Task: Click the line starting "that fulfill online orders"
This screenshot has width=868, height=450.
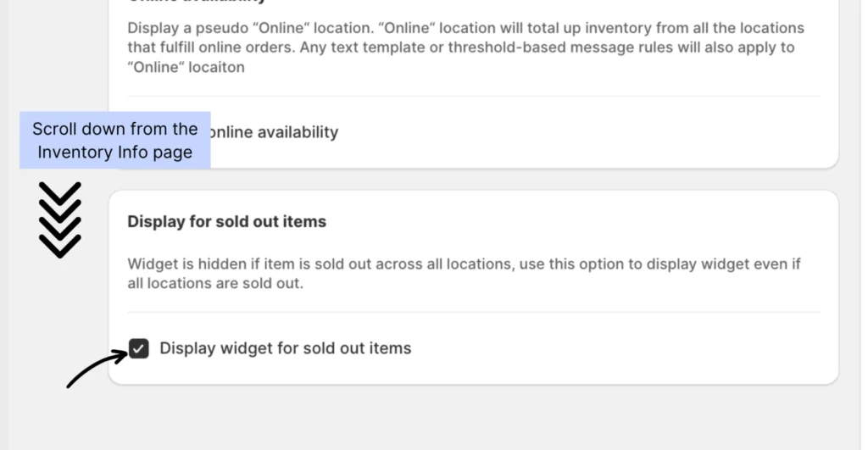Action: (x=461, y=47)
